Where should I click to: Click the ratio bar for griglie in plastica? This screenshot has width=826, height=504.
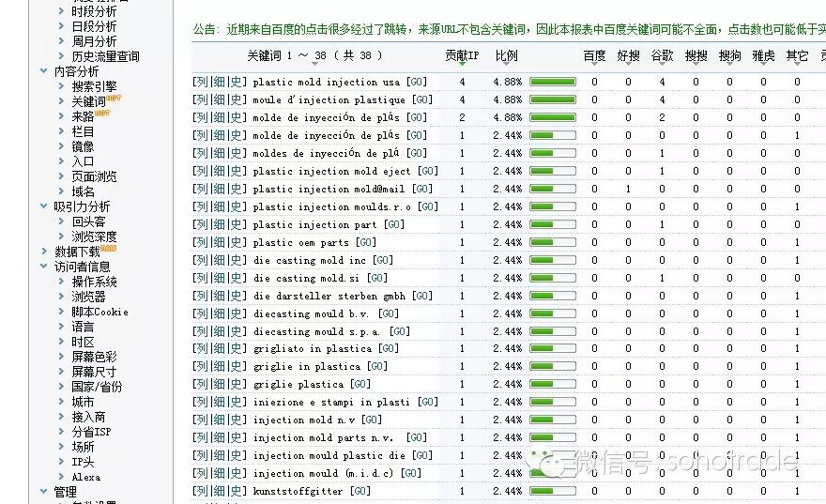click(x=553, y=366)
